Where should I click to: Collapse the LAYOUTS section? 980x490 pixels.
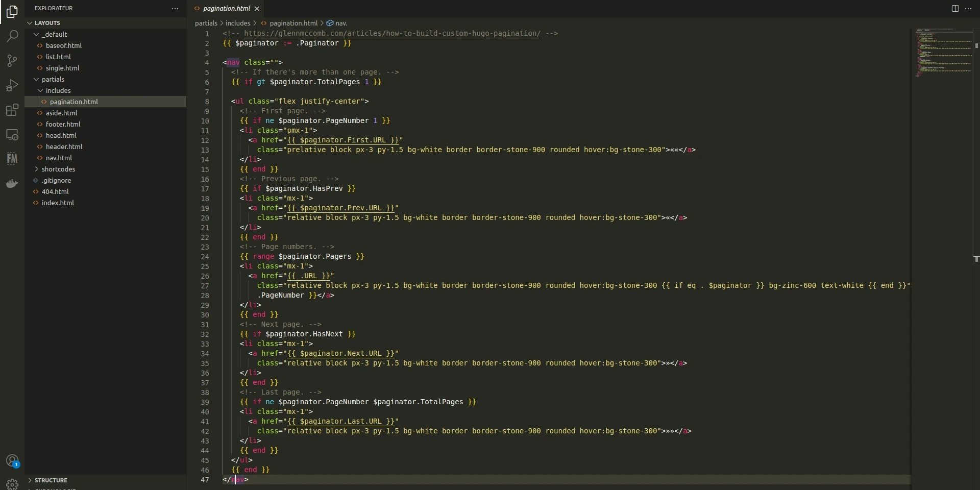[106, 23]
